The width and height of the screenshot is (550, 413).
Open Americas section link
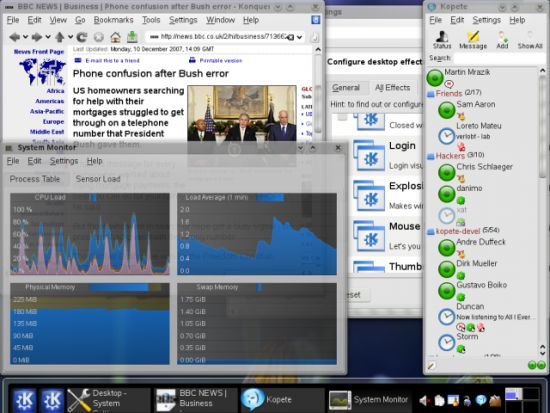pyautogui.click(x=50, y=101)
